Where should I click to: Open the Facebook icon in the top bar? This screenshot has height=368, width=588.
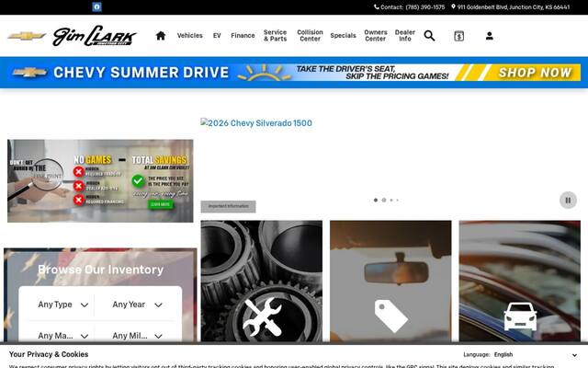(x=96, y=6)
